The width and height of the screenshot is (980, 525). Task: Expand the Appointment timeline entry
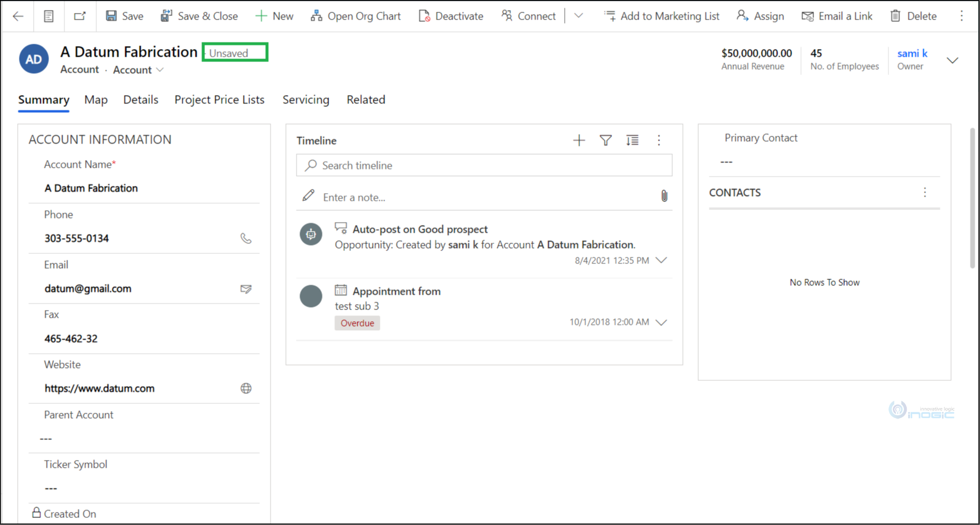(662, 322)
